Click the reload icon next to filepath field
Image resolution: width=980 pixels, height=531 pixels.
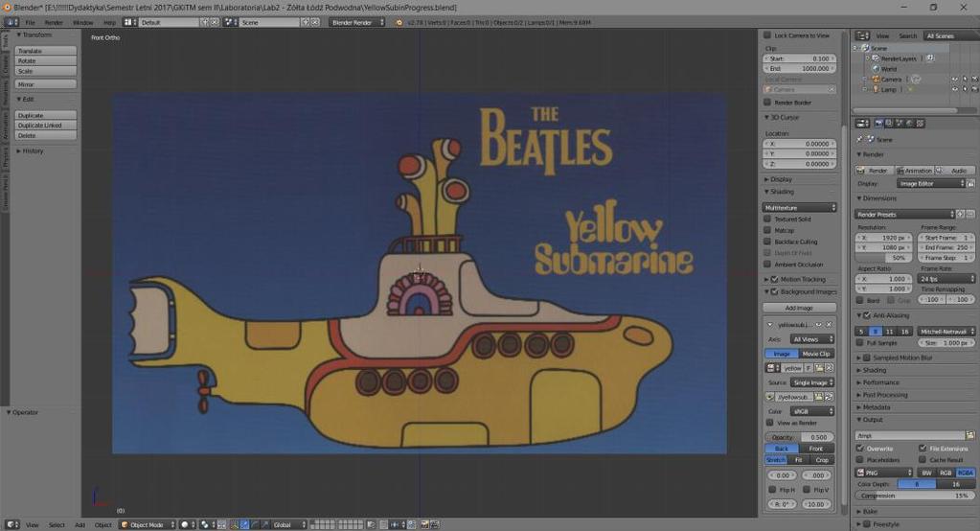[x=830, y=397]
